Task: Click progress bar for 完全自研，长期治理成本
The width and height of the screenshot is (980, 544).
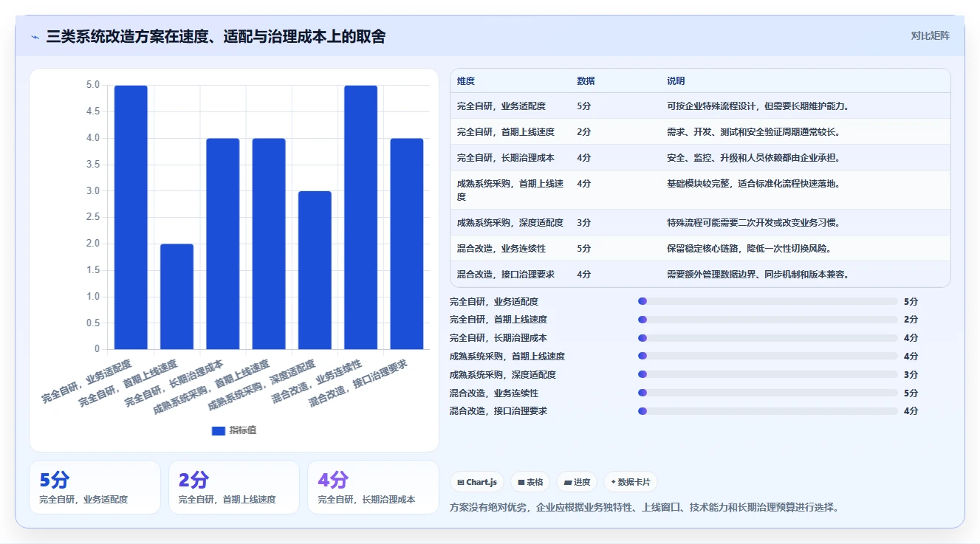Action: [x=768, y=338]
